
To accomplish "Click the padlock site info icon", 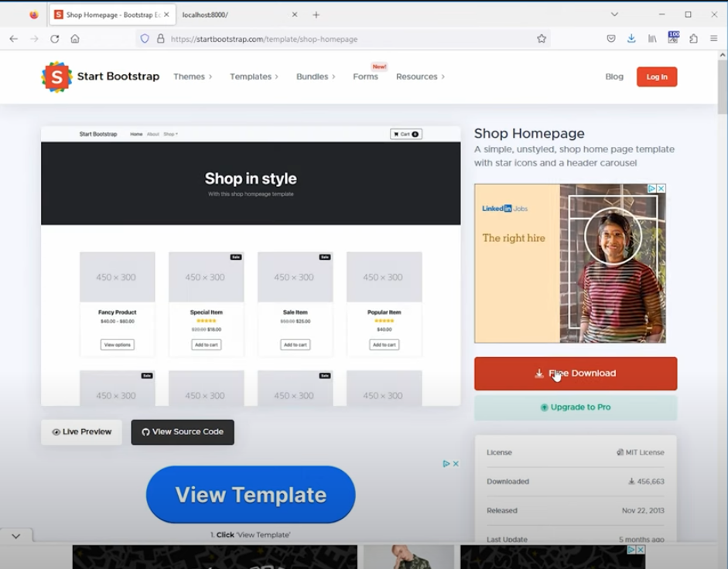I will (161, 39).
